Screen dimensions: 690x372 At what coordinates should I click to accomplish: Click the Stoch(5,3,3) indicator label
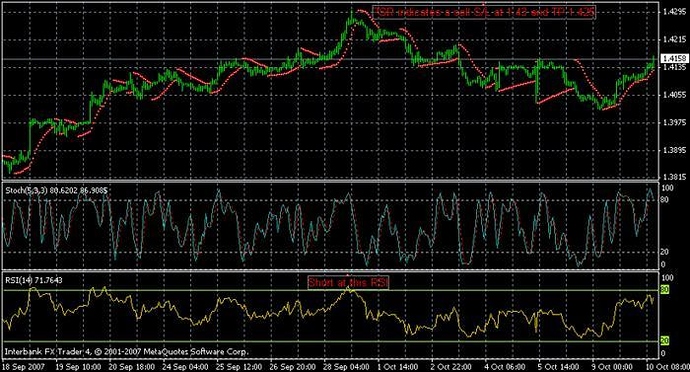(56, 190)
